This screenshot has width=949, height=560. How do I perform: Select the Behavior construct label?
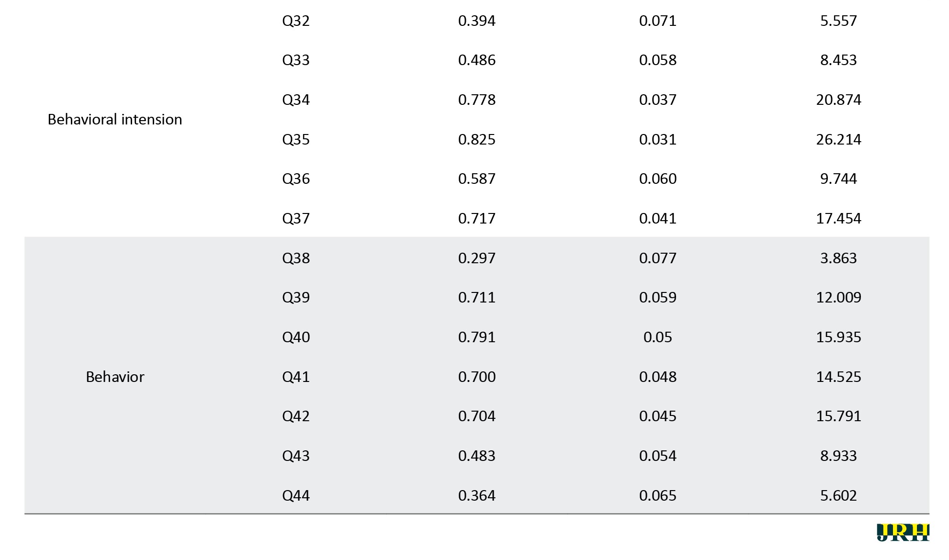pyautogui.click(x=115, y=377)
